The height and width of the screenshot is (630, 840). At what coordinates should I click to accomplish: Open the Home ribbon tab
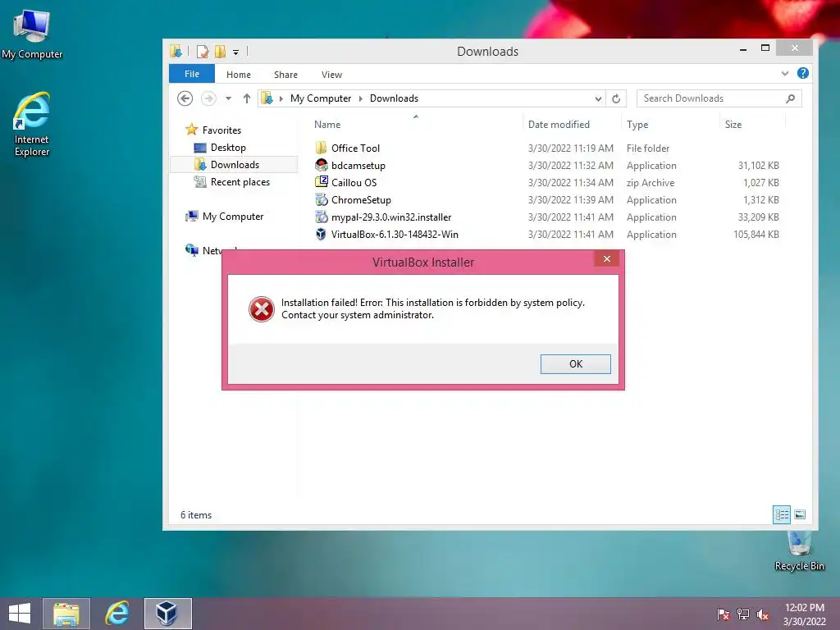coord(239,75)
